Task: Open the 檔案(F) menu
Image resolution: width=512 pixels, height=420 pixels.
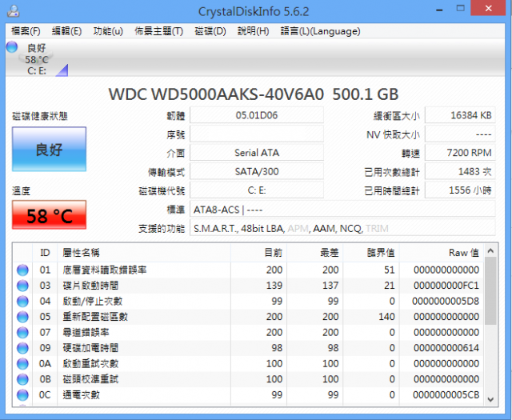Action: (26, 31)
